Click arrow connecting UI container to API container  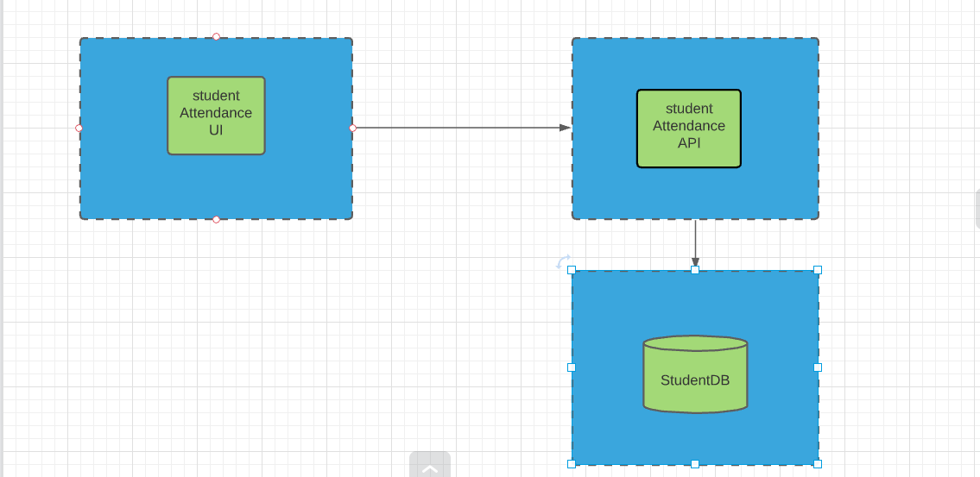click(x=462, y=128)
